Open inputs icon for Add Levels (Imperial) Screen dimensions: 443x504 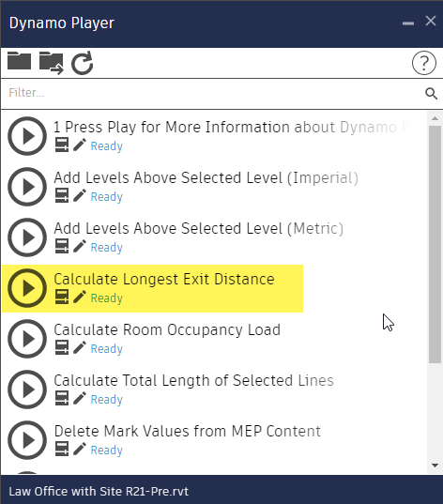pos(61,195)
